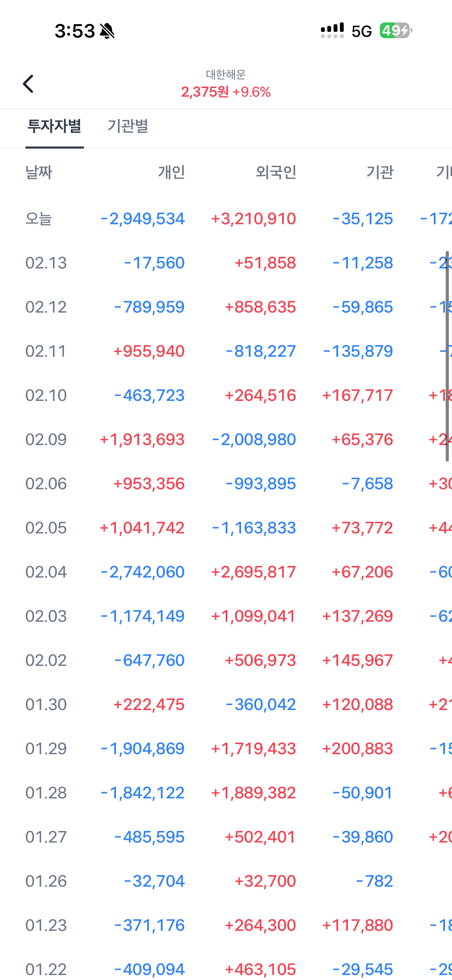
Task: Tap the 2,375원 price text
Action: tap(205, 92)
